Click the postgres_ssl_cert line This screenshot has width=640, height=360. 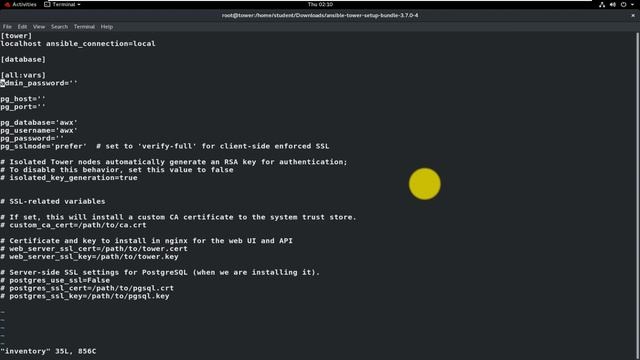(x=87, y=288)
